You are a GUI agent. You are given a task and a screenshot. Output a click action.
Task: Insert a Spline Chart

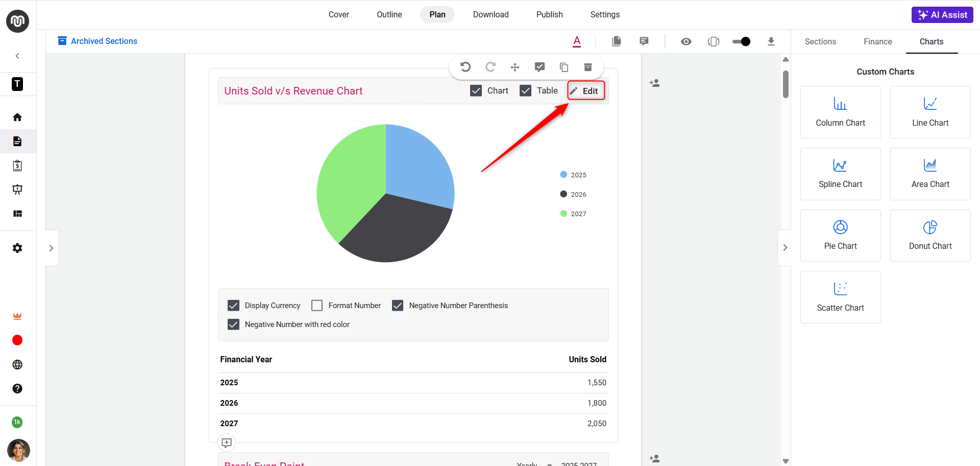pos(841,174)
